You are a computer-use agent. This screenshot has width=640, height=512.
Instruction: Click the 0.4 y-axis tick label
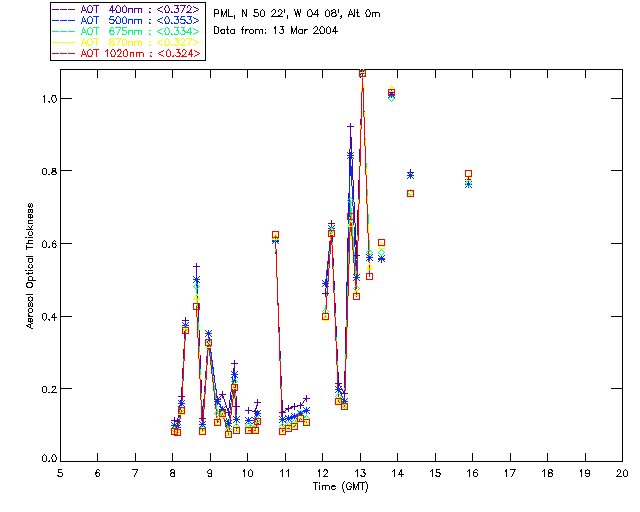[x=49, y=316]
